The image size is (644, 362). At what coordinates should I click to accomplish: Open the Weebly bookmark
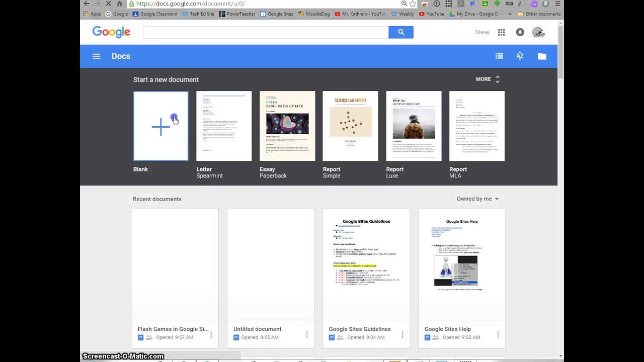[403, 14]
